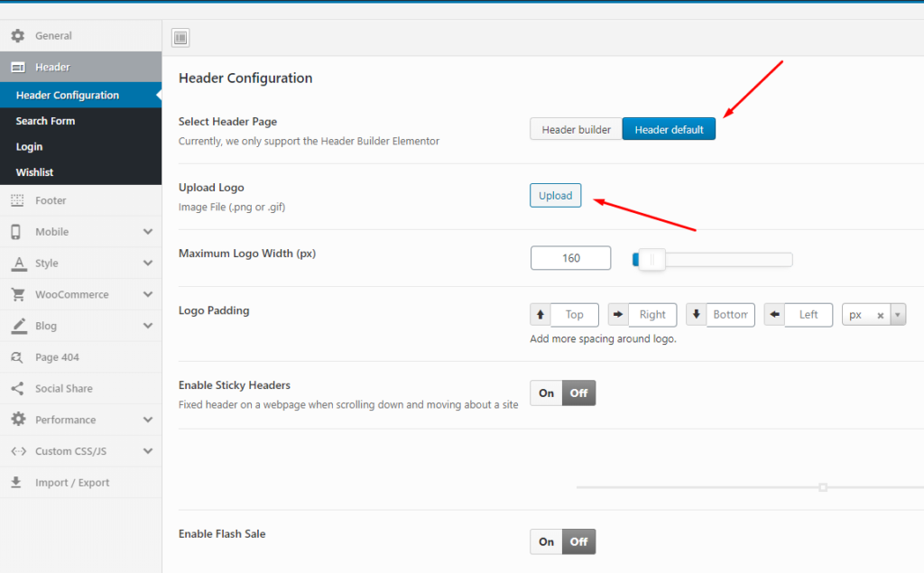The image size is (924, 573).
Task: Click the expand-all sections icon in toolbar
Action: [x=180, y=38]
